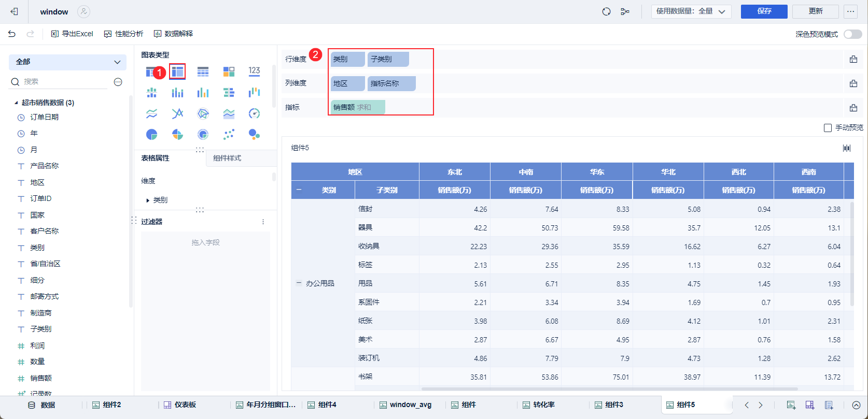This screenshot has width=868, height=419.
Task: Select the waterfall chart type icon
Action: point(254,93)
